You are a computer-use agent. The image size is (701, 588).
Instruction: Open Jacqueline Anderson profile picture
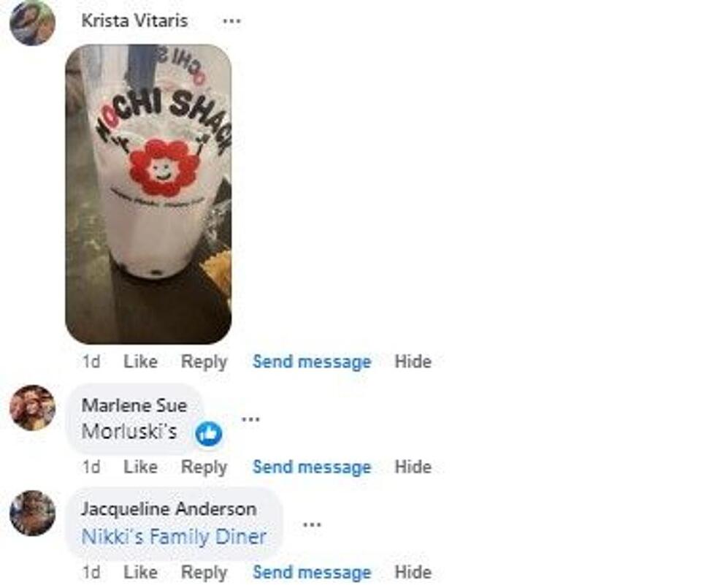(x=33, y=513)
